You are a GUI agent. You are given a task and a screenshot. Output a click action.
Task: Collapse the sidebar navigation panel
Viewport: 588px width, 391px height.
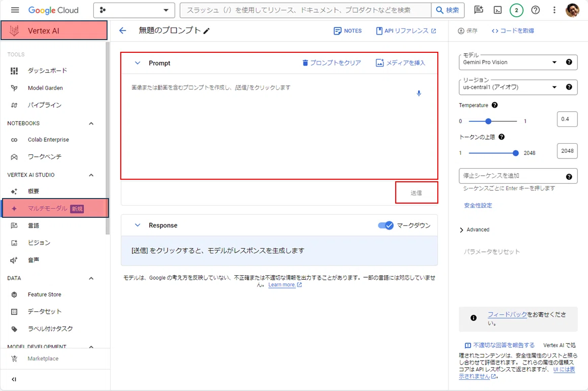pyautogui.click(x=14, y=379)
